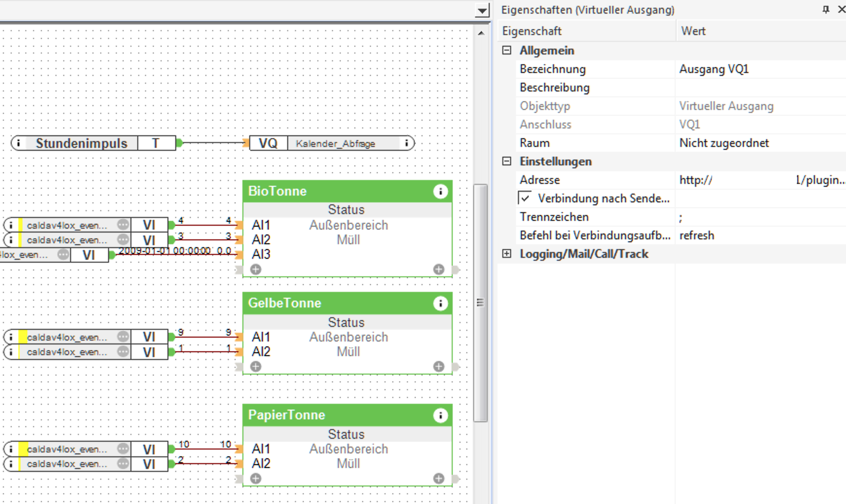Add an input to the GelbeTonne block
Screen dimensions: 846x504
point(256,367)
